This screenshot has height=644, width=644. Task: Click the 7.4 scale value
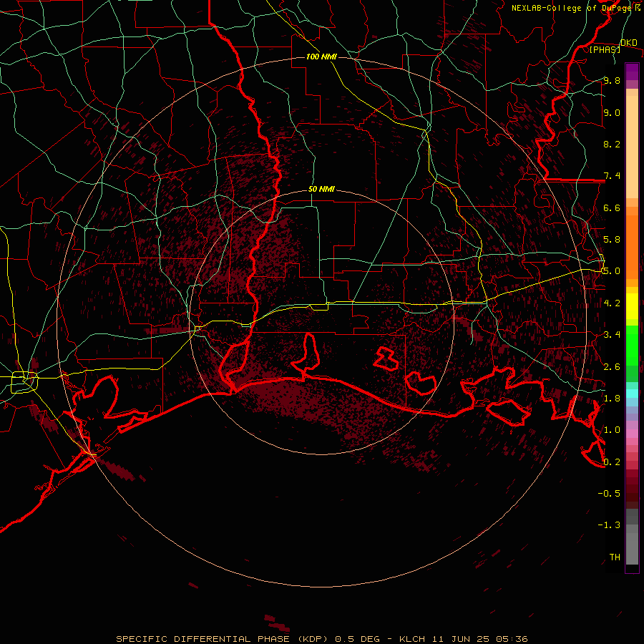coord(612,176)
